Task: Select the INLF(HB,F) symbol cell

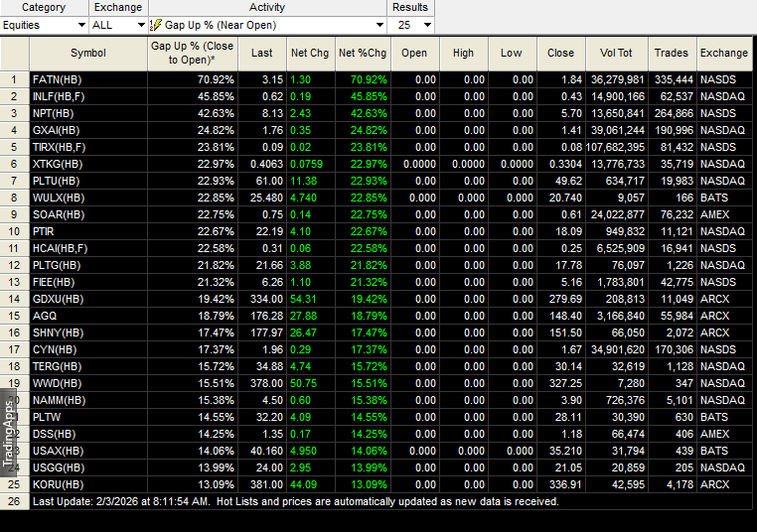Action: pyautogui.click(x=88, y=96)
